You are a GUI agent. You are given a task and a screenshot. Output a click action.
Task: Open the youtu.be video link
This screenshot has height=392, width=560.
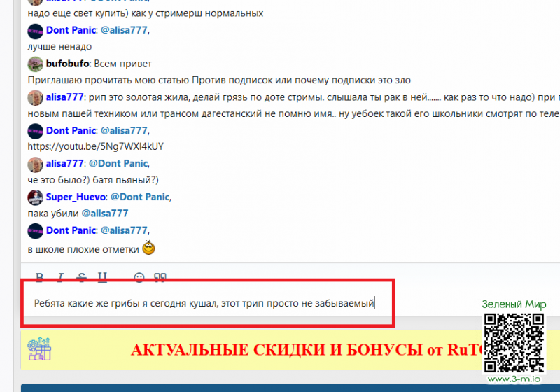pos(96,147)
